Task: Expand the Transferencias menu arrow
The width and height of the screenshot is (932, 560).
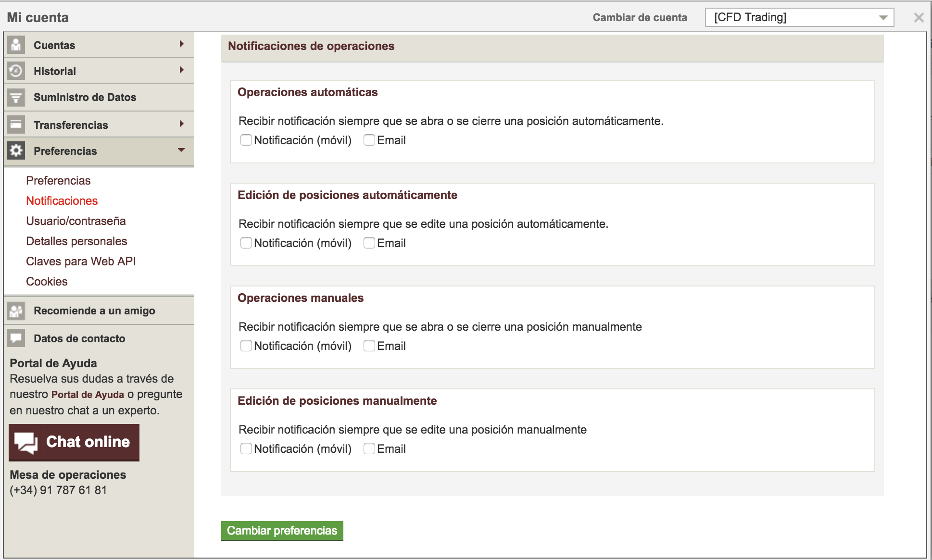Action: point(181,124)
